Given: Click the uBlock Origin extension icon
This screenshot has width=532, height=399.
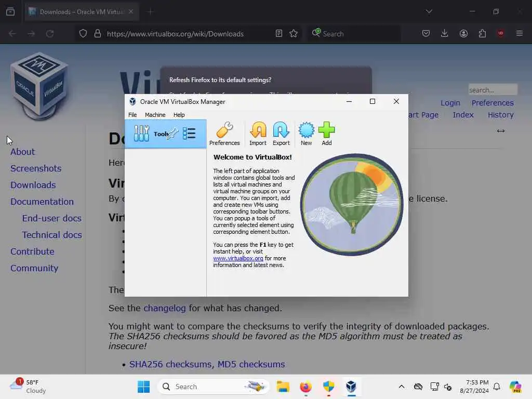Looking at the screenshot, I should 500,33.
